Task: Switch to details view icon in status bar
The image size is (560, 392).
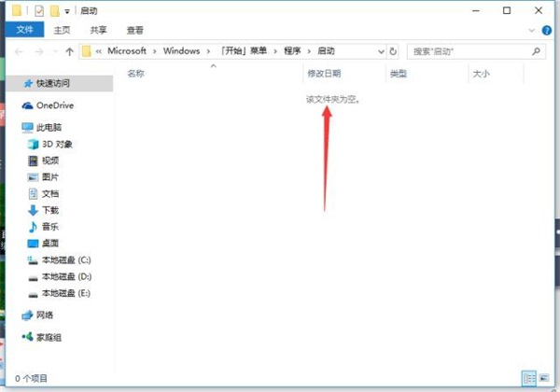Action: click(529, 378)
